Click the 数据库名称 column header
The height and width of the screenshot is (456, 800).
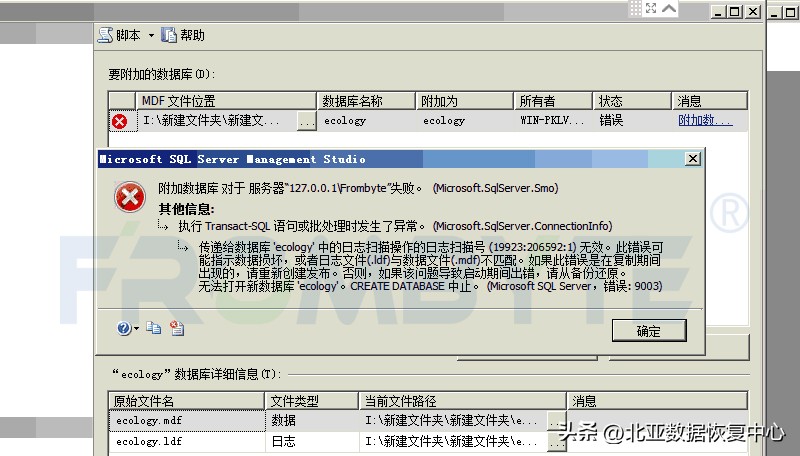366,101
